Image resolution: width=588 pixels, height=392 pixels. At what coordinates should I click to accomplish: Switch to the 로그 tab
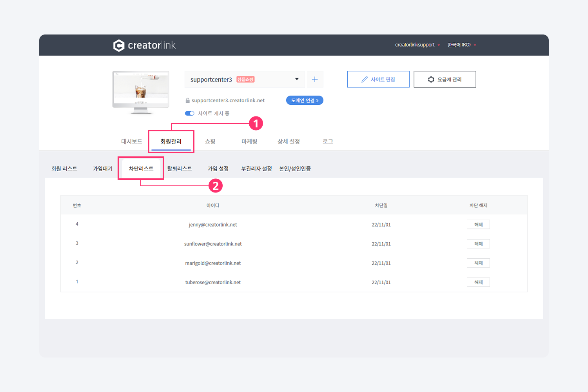(328, 142)
